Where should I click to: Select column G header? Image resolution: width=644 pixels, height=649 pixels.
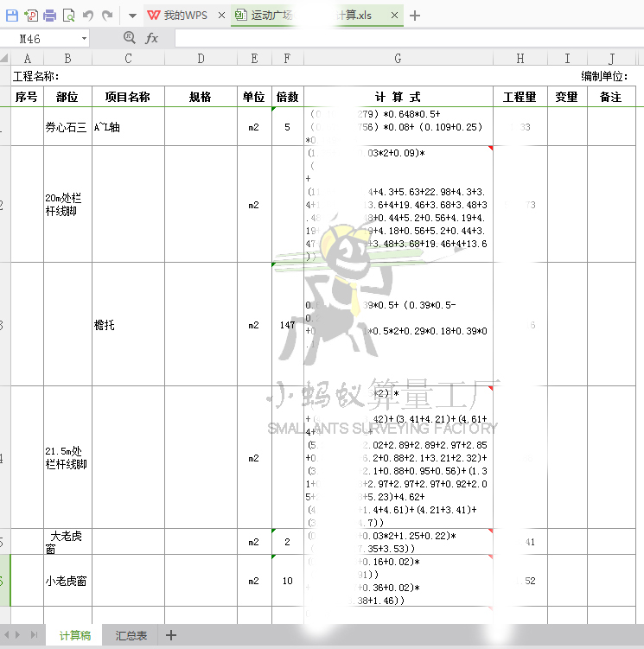click(398, 59)
